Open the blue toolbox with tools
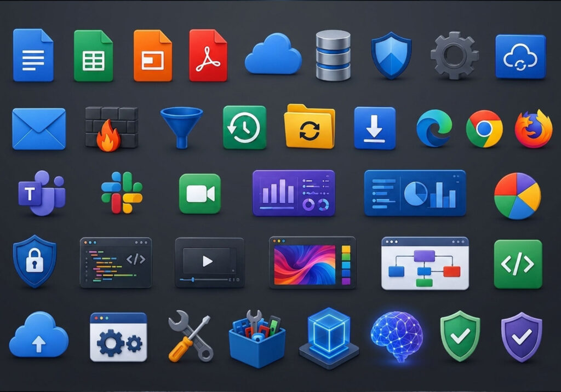Screen dimensions: 561x392 click(x=257, y=339)
